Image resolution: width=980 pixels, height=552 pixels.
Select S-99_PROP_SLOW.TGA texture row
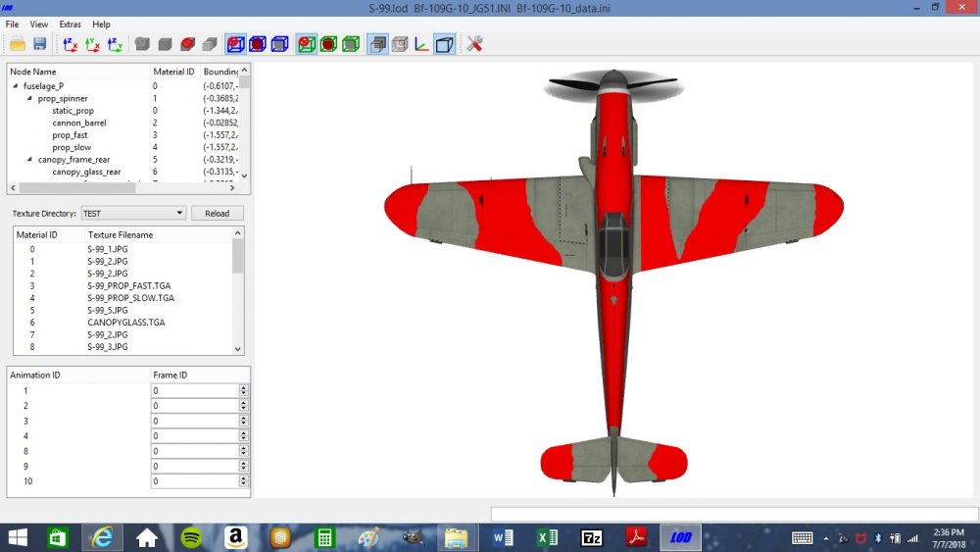130,298
